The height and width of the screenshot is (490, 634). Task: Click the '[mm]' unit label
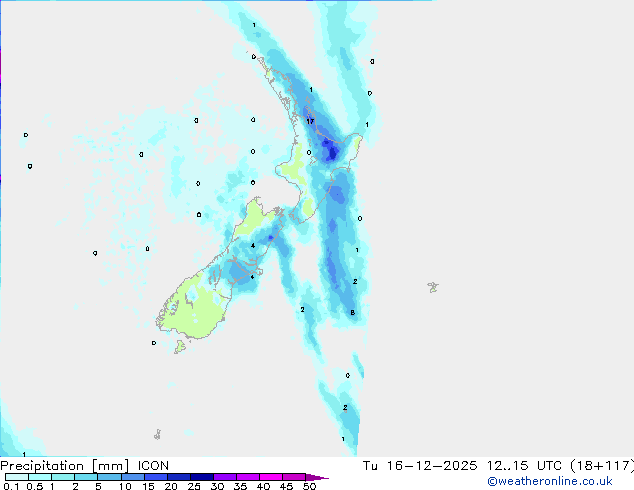pos(110,466)
